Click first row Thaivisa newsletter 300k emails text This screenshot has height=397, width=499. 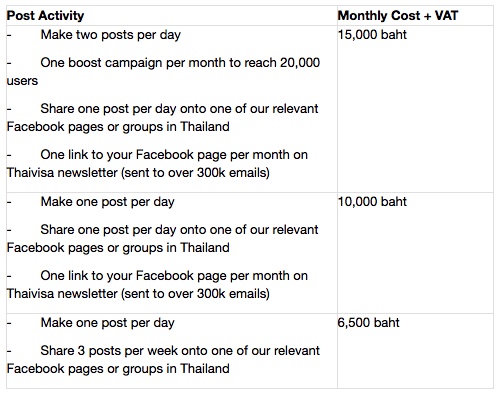coord(138,173)
